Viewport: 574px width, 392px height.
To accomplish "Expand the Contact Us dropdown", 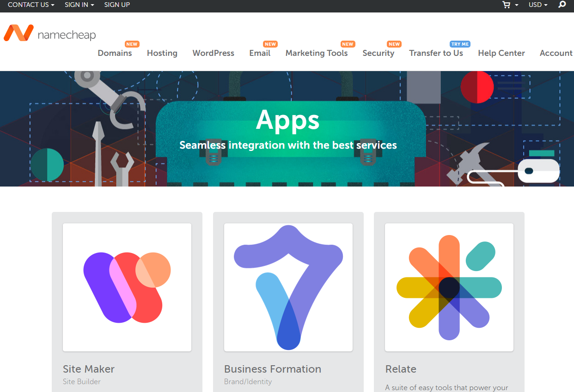I will click(31, 5).
